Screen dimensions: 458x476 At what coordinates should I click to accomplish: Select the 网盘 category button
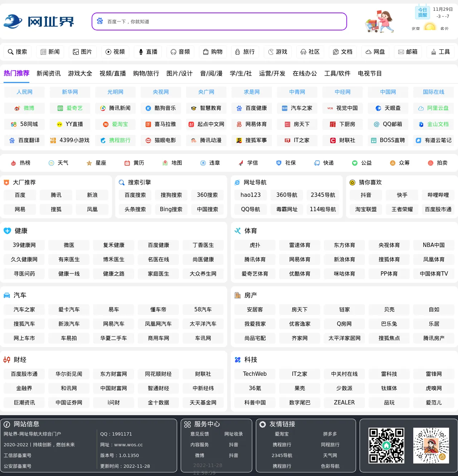tap(375, 52)
